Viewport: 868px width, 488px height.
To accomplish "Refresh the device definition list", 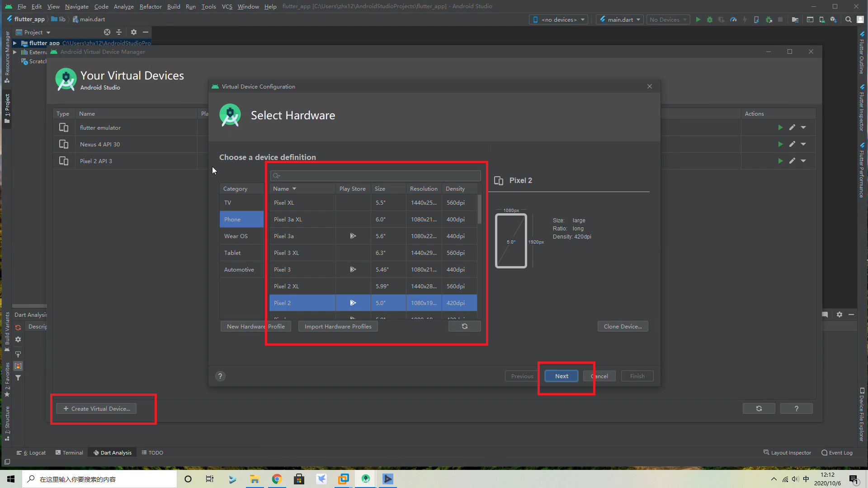I will click(x=464, y=326).
